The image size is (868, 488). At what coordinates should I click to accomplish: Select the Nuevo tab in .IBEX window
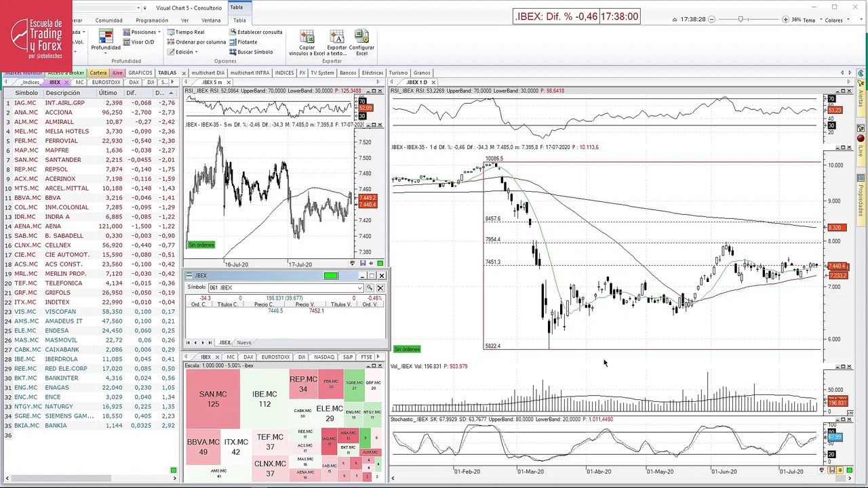tap(244, 343)
